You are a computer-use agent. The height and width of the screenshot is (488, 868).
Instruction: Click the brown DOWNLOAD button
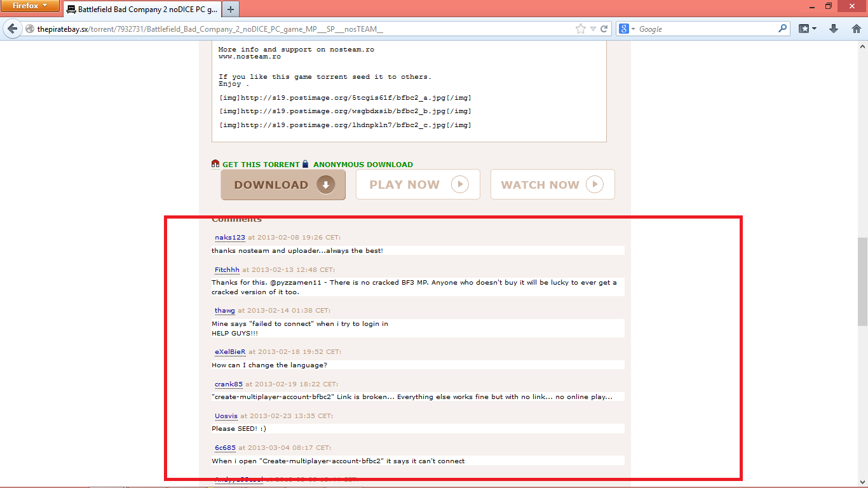point(283,185)
